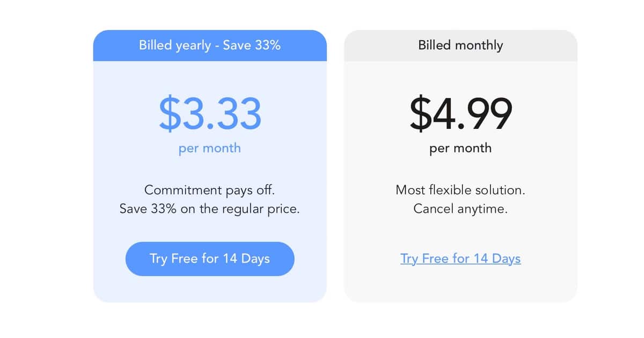Click the black per month label under $4.99
The image size is (644, 338).
point(460,148)
